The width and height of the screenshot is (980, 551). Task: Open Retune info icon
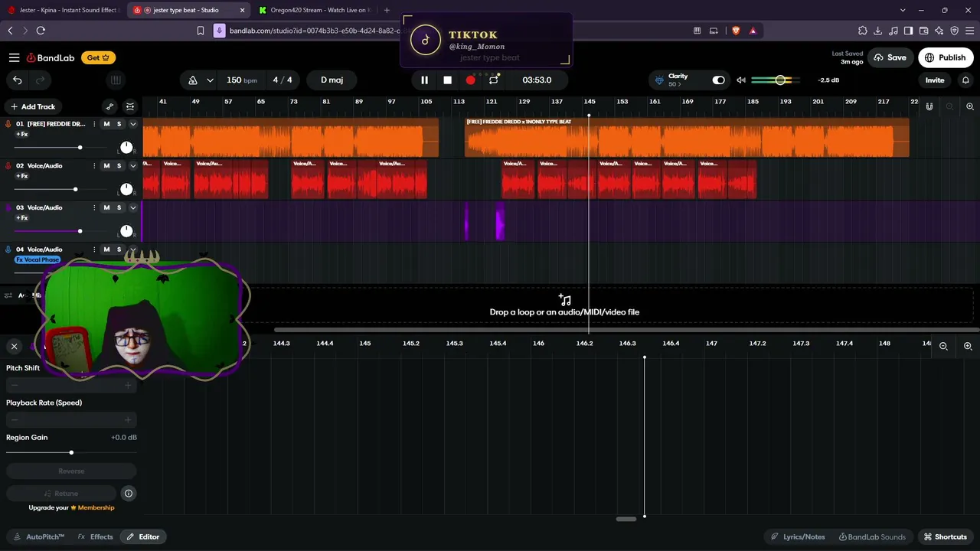click(129, 494)
